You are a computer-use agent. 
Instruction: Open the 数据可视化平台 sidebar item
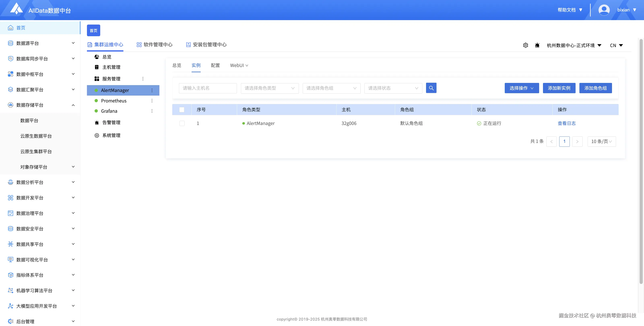(32, 260)
